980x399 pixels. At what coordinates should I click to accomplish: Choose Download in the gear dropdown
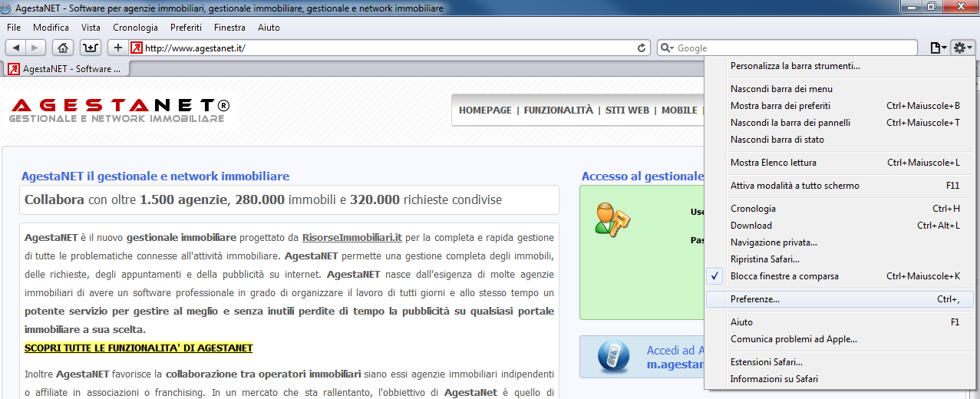tap(840, 226)
